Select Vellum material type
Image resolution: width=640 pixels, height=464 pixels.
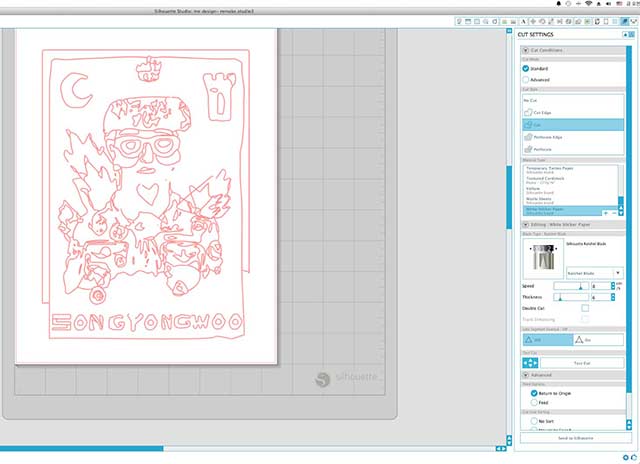(571, 190)
